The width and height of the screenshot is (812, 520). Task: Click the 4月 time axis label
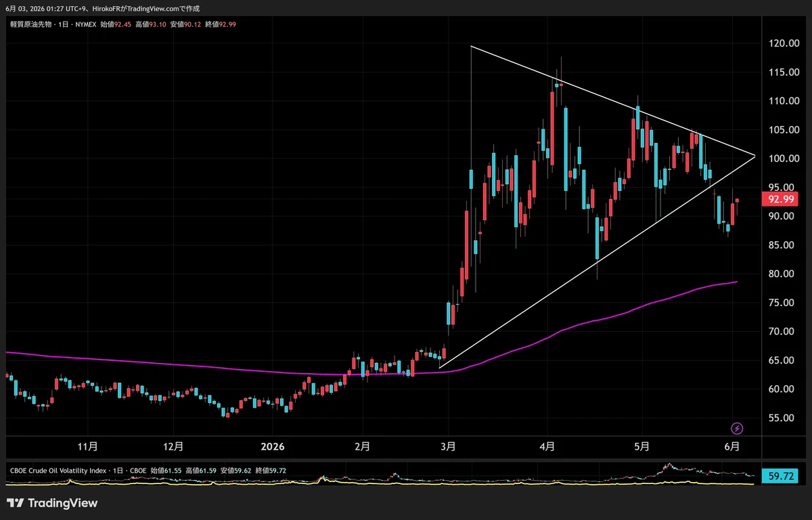[547, 447]
